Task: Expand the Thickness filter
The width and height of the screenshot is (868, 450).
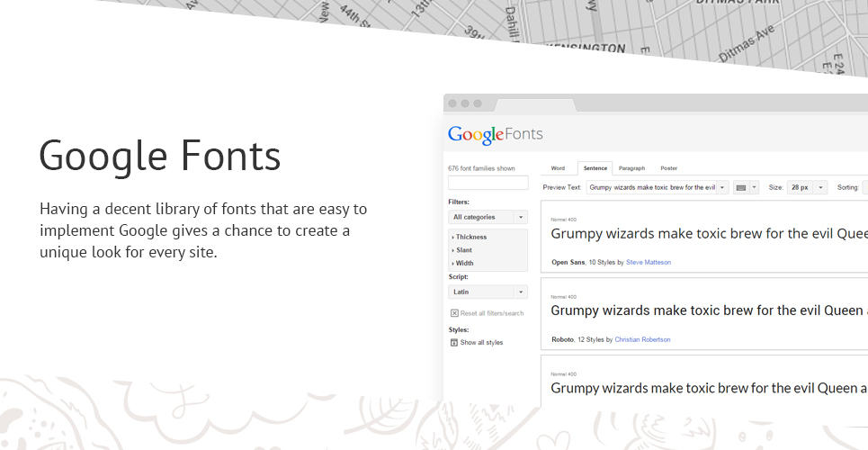Action: point(470,238)
